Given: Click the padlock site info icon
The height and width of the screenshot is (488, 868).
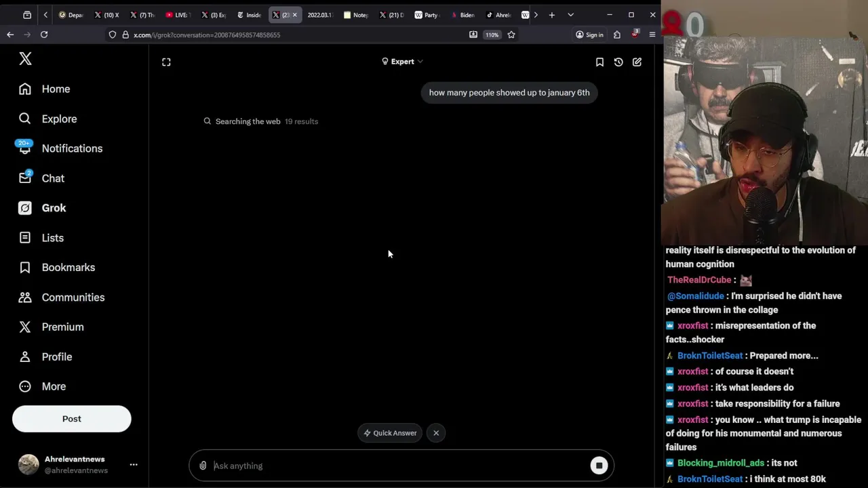Looking at the screenshot, I should click(125, 35).
